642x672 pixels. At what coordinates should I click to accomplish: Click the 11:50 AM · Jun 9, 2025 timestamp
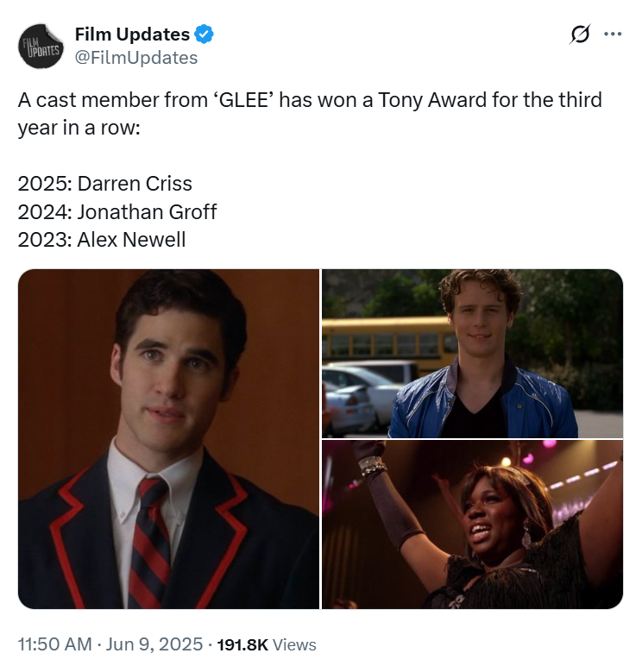(110, 644)
